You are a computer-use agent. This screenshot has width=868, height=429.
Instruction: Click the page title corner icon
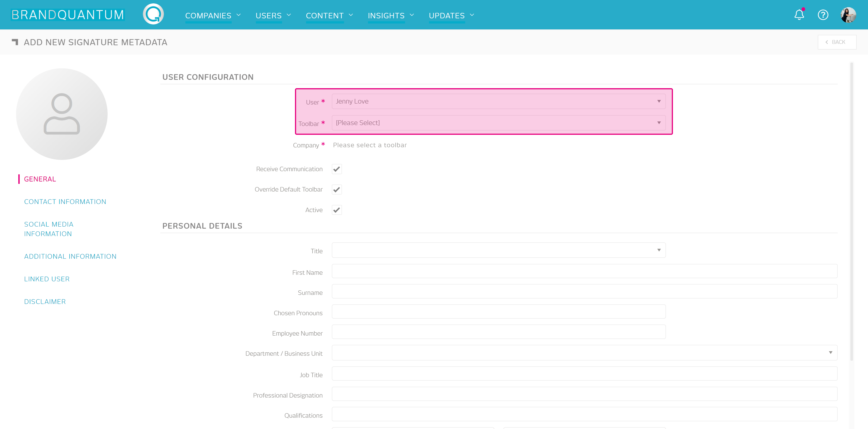tap(15, 42)
